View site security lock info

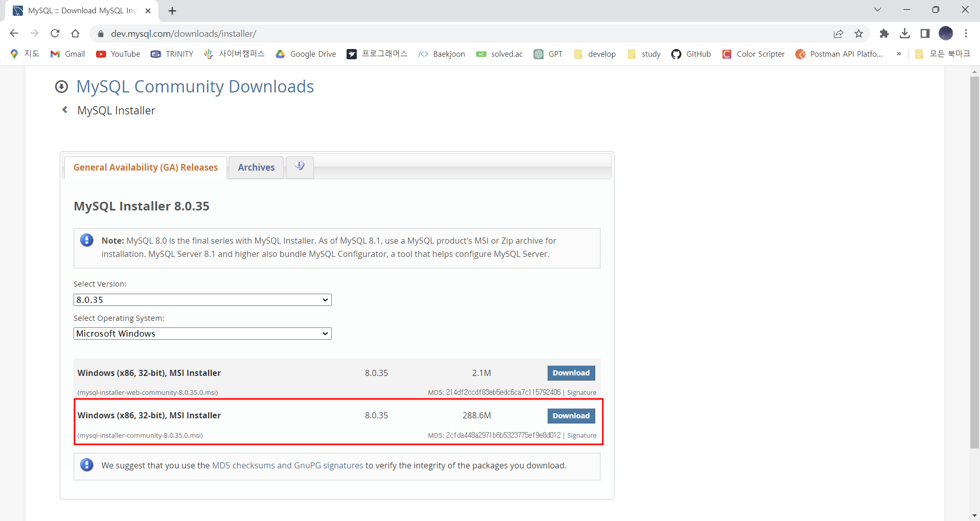101,34
